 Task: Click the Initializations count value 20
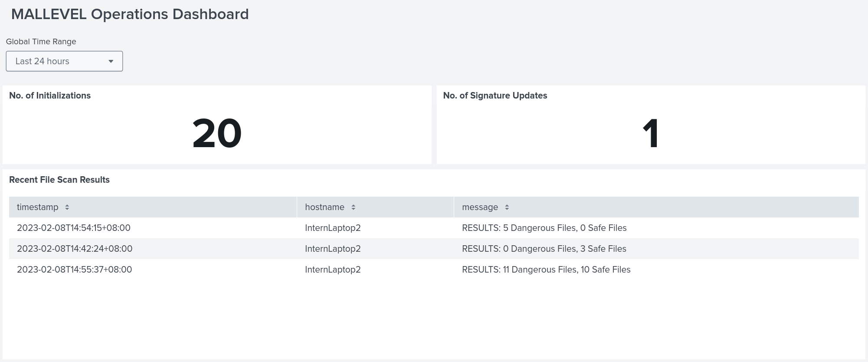(217, 134)
